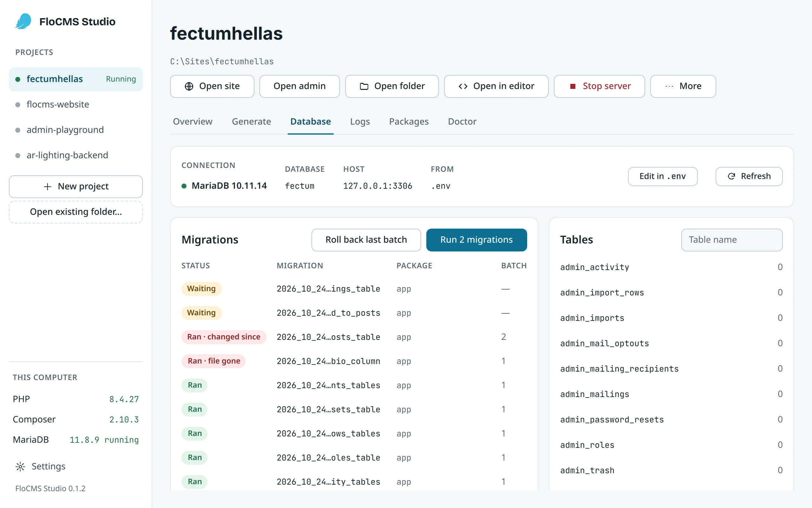The height and width of the screenshot is (508, 812).
Task: Open the Logs tab
Action: point(360,122)
